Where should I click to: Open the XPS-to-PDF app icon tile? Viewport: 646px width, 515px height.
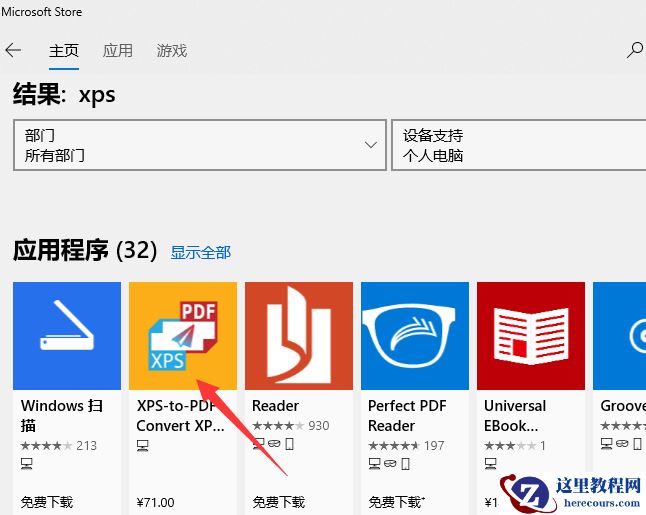183,336
